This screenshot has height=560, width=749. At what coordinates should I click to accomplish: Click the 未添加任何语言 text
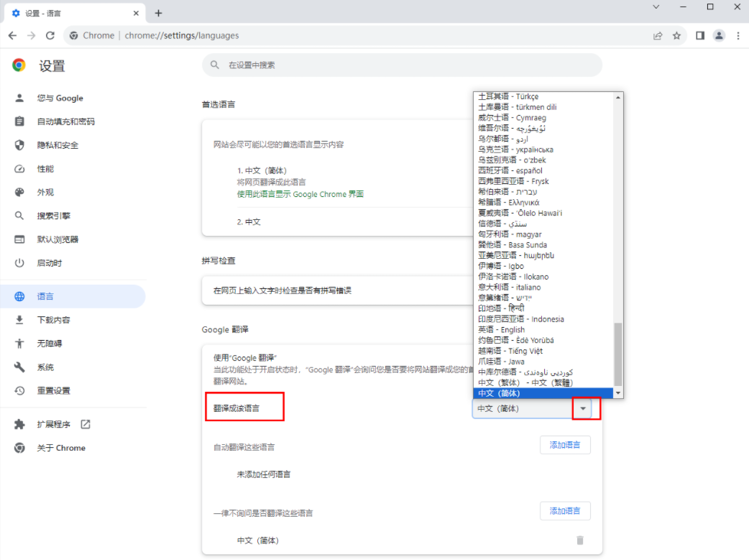pyautogui.click(x=264, y=474)
